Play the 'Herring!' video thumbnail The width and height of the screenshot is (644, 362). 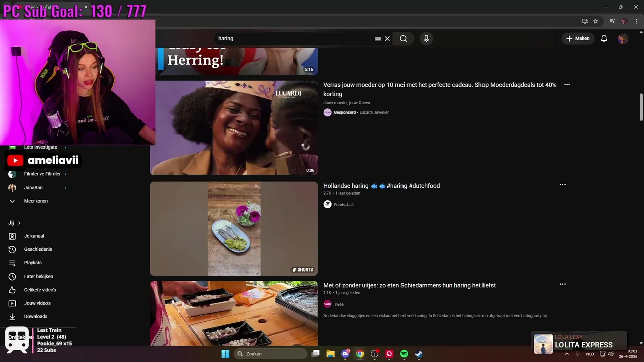236,61
